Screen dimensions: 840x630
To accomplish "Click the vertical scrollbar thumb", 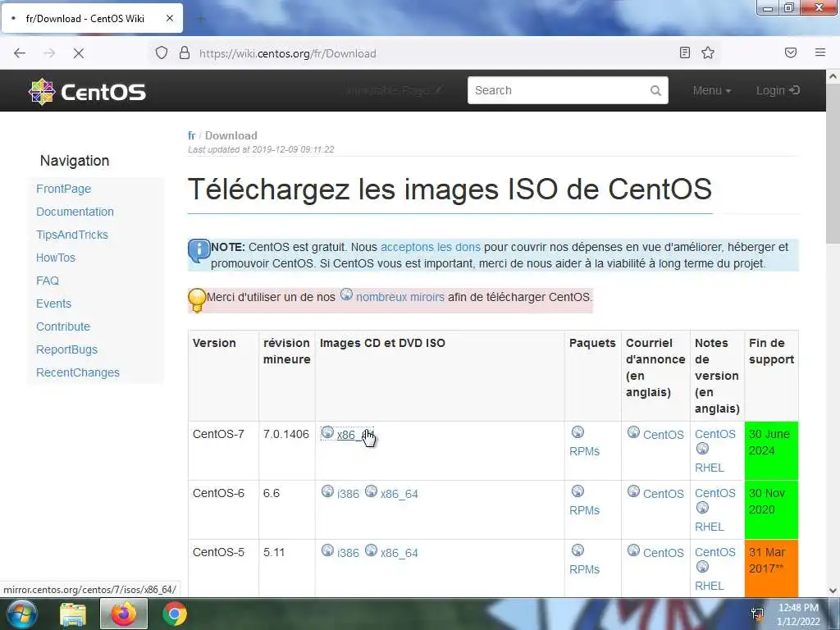I will pos(833,163).
